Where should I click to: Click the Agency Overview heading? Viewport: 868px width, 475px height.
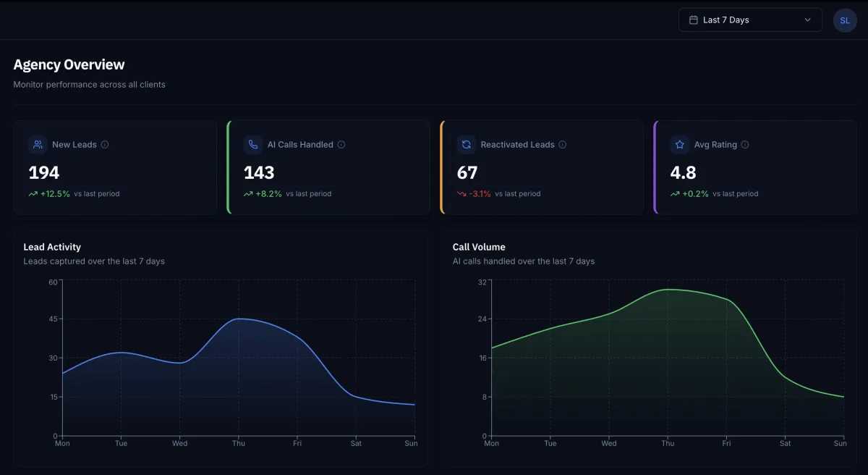tap(69, 64)
